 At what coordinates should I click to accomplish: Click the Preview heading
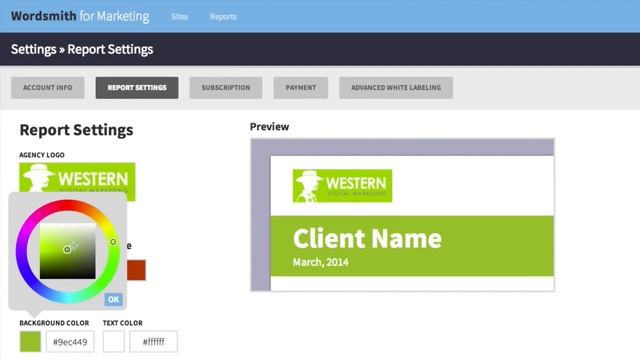pos(269,127)
